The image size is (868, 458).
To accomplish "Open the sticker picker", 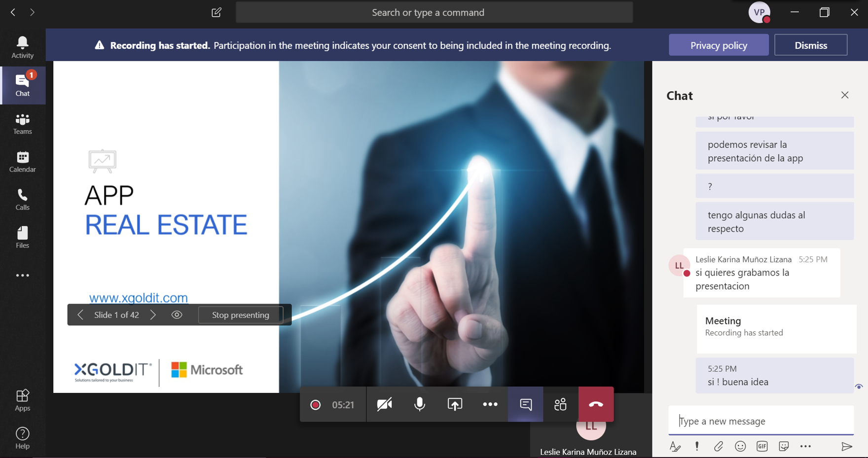I will click(784, 447).
